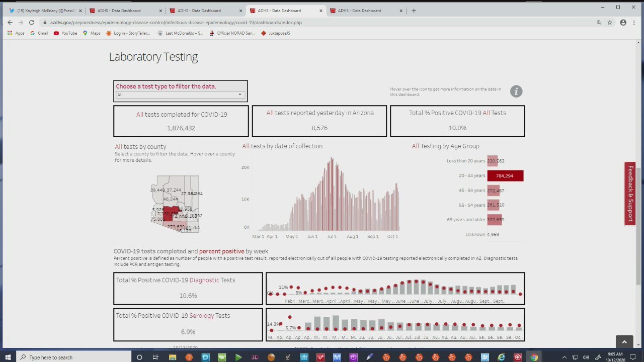Screen dimensions: 644x362
Task: Click the dashboard information icon
Action: tap(516, 91)
